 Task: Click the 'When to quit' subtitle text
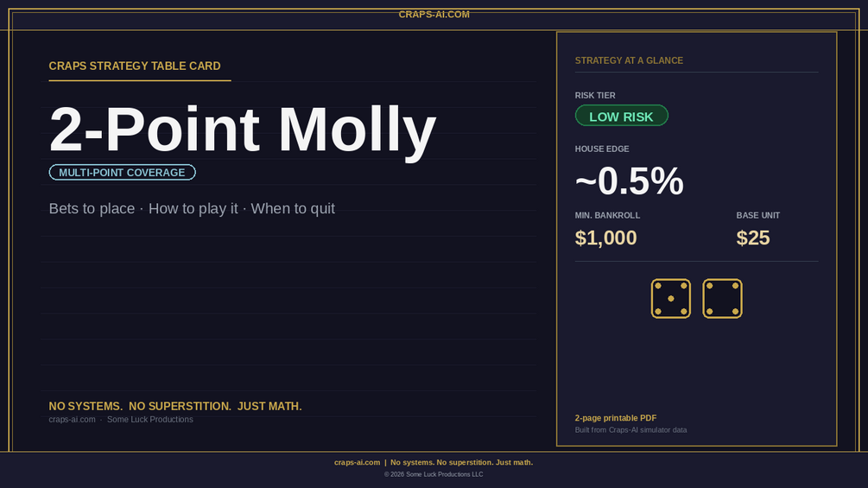click(293, 209)
